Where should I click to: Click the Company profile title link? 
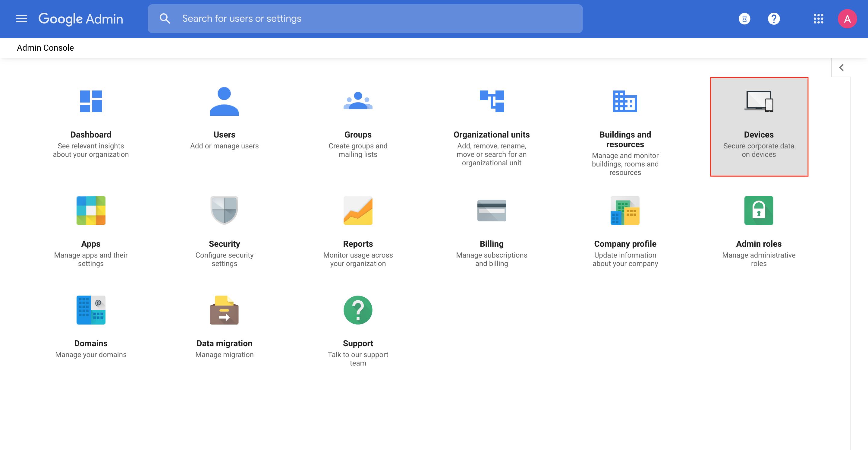click(625, 244)
